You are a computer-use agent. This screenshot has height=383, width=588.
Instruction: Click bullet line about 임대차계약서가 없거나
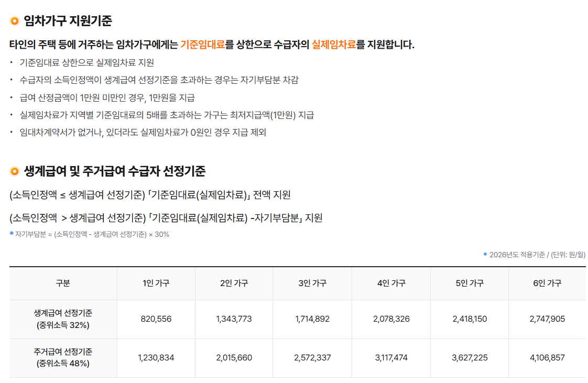143,132
